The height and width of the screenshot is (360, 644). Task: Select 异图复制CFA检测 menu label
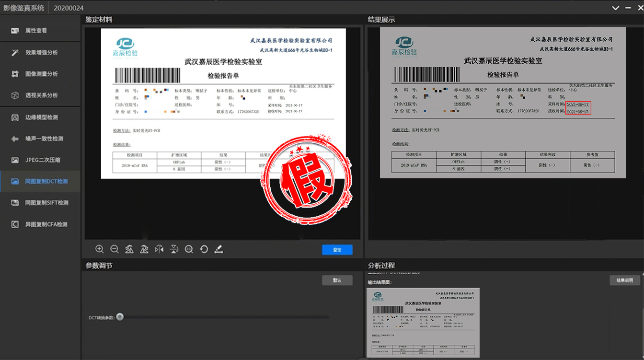click(46, 224)
